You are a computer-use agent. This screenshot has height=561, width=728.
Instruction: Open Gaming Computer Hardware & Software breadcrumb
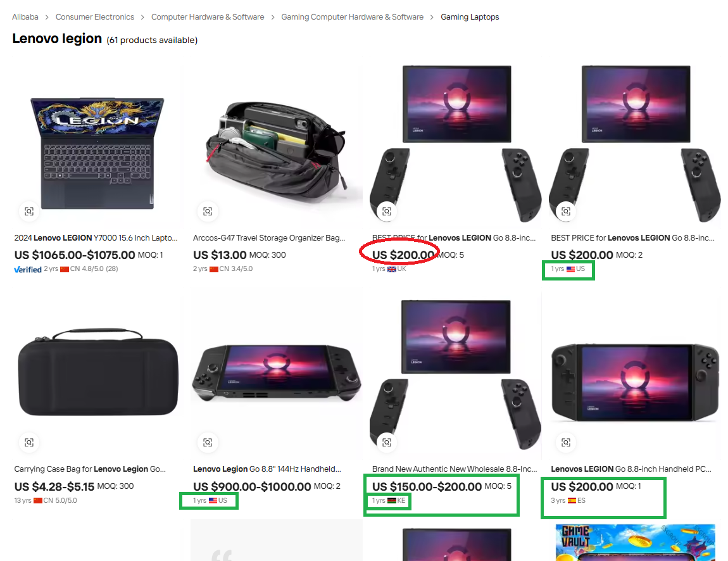pyautogui.click(x=353, y=16)
